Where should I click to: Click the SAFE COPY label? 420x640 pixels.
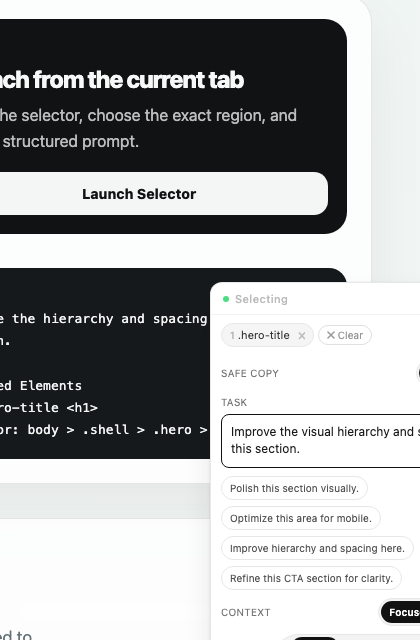[250, 373]
